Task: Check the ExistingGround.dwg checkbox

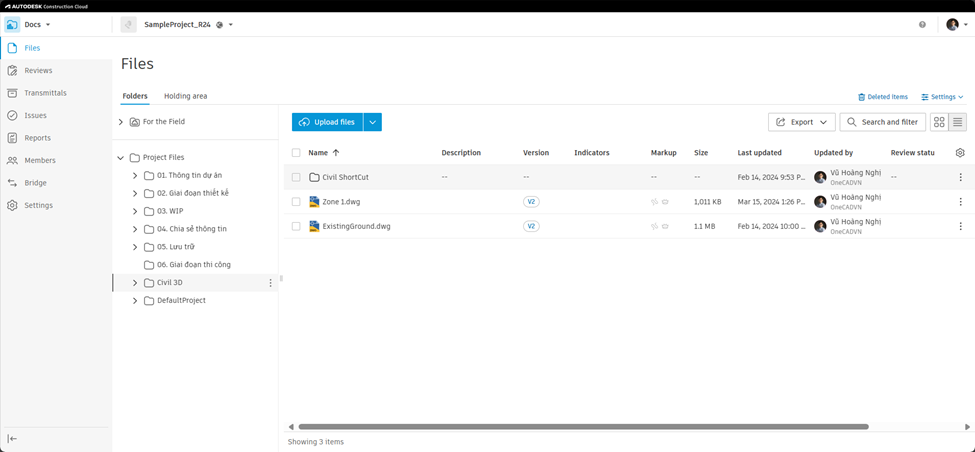Action: [296, 226]
